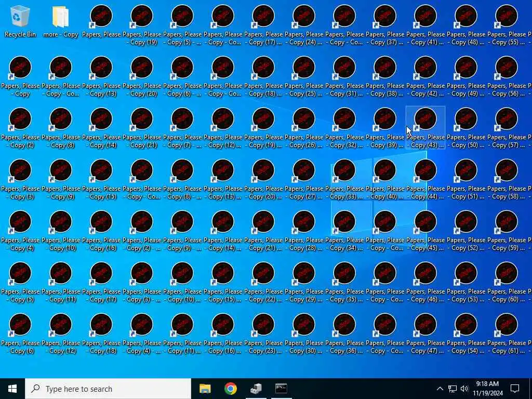The image size is (532, 399).
Task: Select Papers, Please - Copy (34) shortcut
Action: (344, 231)
